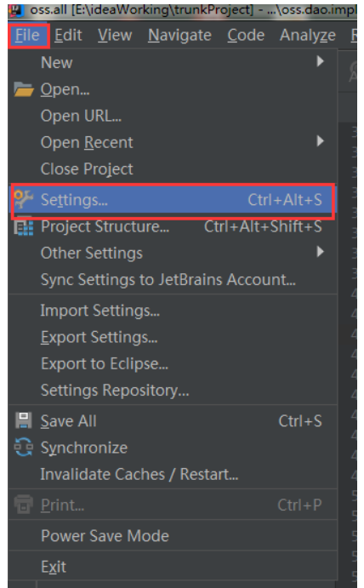Click the Save All floppy disk icon
This screenshot has height=588, width=364.
(x=23, y=420)
